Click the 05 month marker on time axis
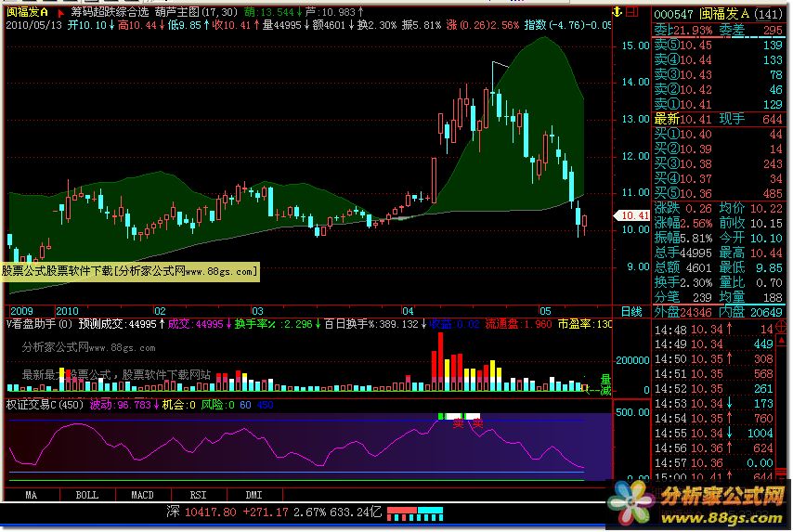Image resolution: width=793 pixels, height=532 pixels. pyautogui.click(x=545, y=311)
